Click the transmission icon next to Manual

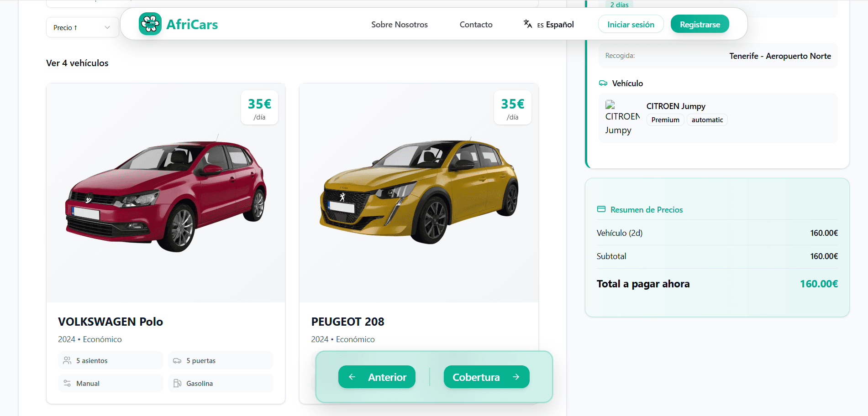[67, 383]
